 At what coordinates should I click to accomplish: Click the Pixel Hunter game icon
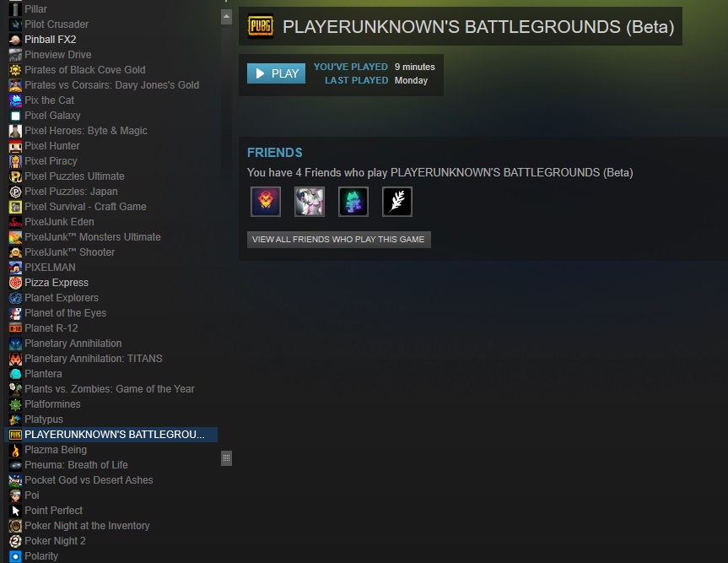click(15, 146)
